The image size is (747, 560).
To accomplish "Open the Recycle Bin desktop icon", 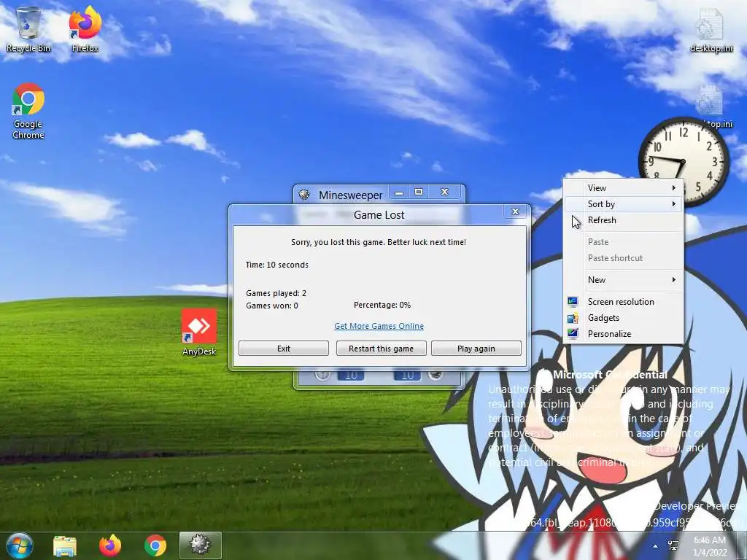I will pyautogui.click(x=28, y=28).
